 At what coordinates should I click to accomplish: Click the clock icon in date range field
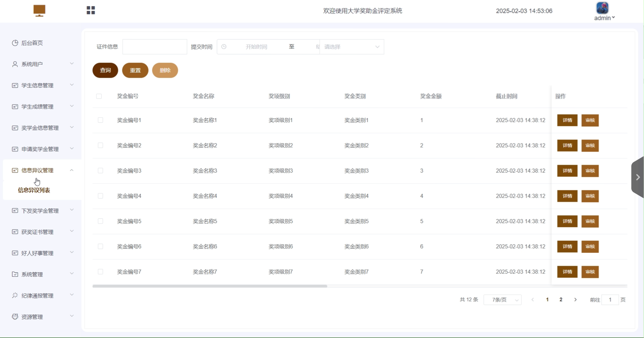tap(224, 47)
